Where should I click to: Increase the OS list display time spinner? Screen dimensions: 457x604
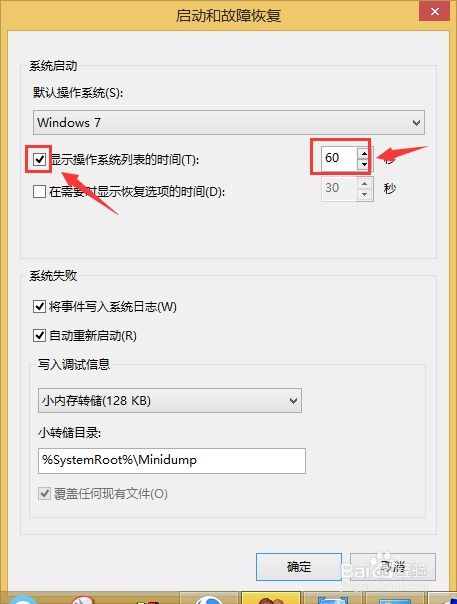click(364, 154)
